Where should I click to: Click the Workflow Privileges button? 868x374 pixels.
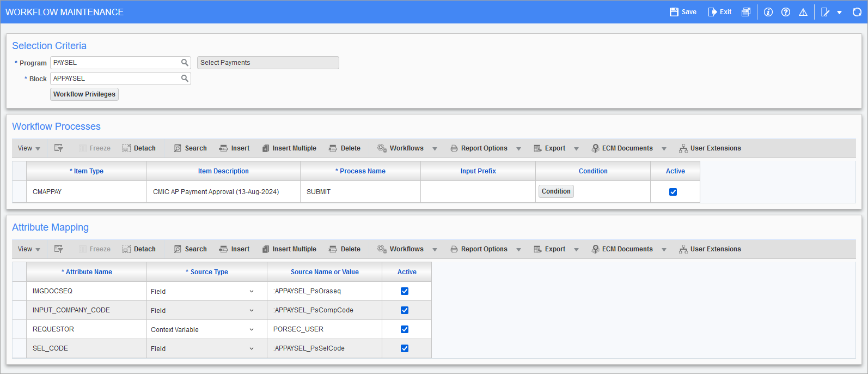click(x=84, y=94)
